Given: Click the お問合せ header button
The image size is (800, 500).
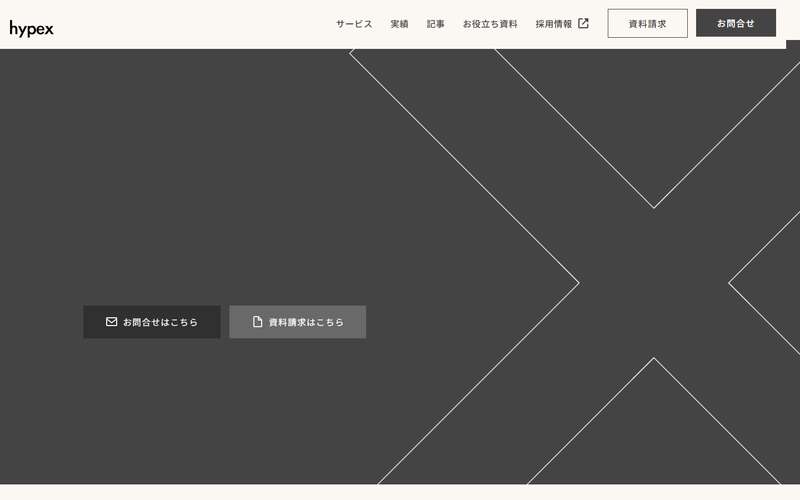Looking at the screenshot, I should [x=736, y=23].
